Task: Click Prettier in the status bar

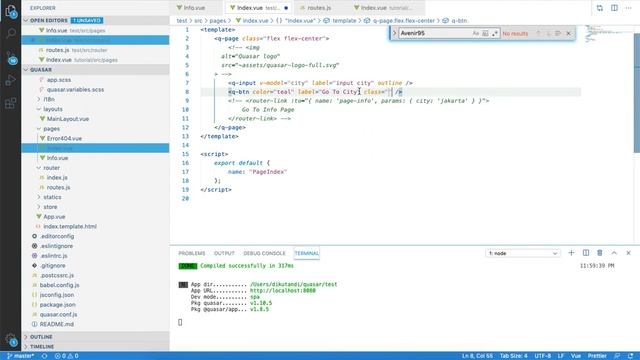Action: click(x=597, y=356)
